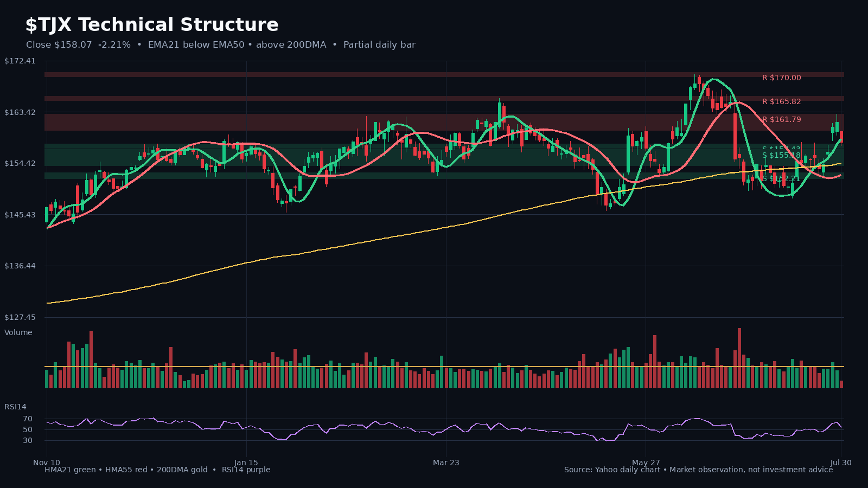Select the RSI "70" level label
Image resolution: width=868 pixels, height=488 pixels.
tap(28, 419)
